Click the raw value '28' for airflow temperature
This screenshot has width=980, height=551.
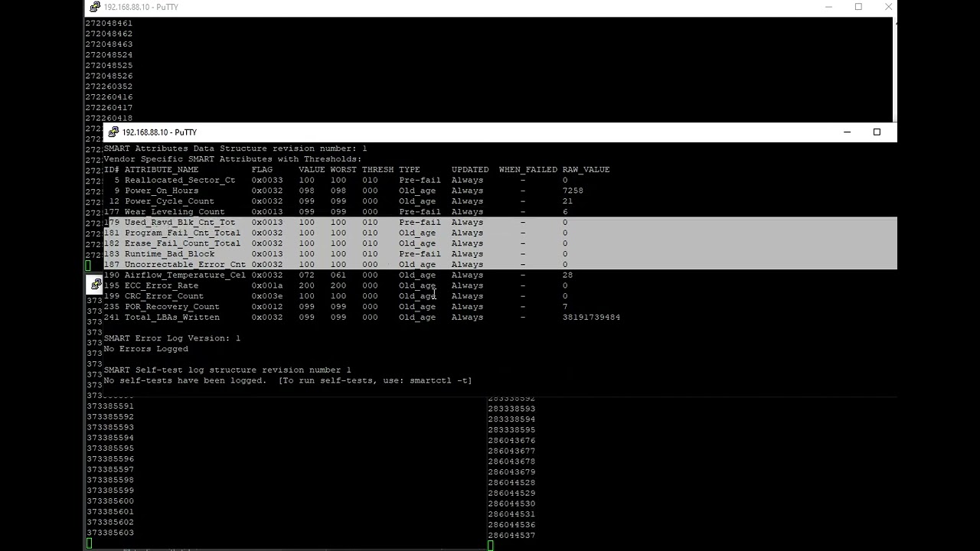(567, 275)
